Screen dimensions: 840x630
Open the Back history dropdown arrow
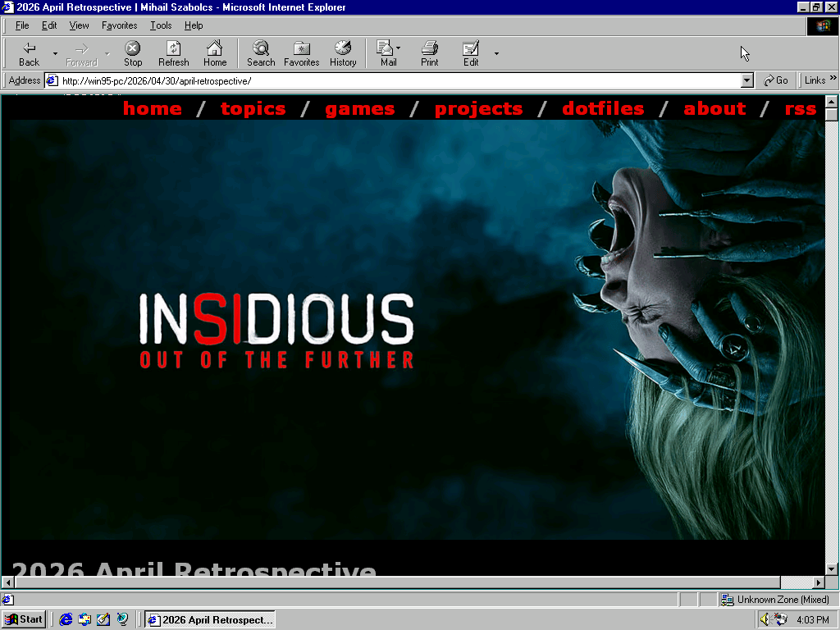pos(55,53)
